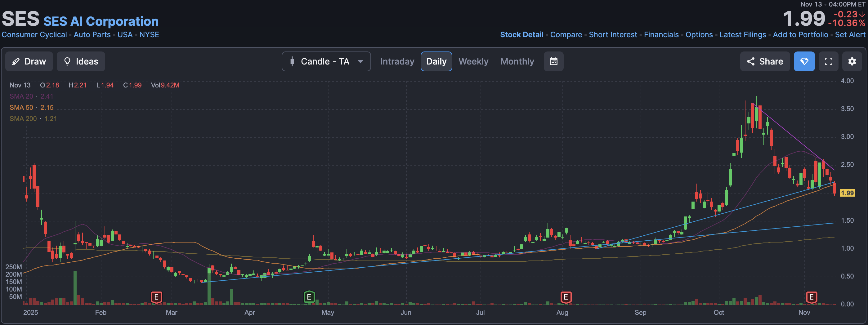Expand the Candle - TA chart type dropdown

[326, 61]
